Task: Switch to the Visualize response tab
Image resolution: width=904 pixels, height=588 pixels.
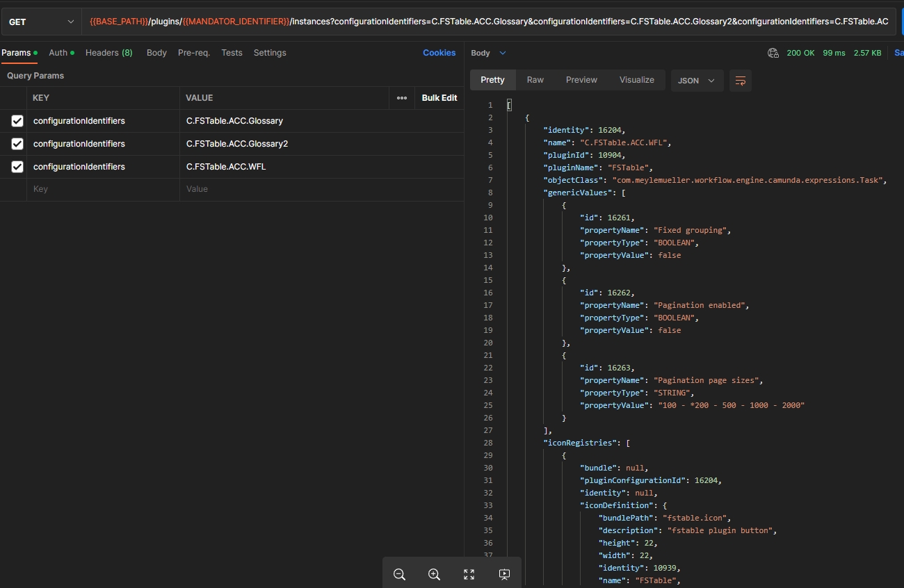Action: click(636, 80)
